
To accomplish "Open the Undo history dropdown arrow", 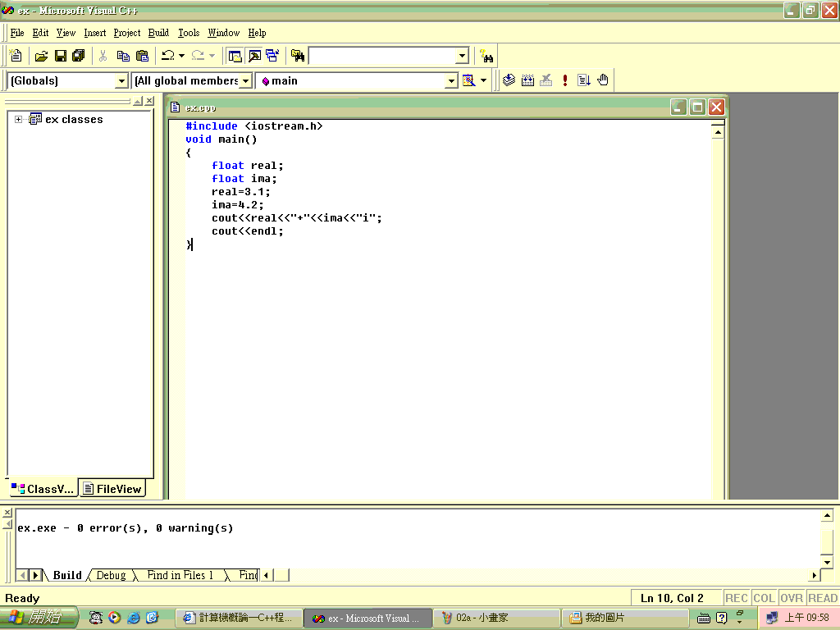I will pyautogui.click(x=181, y=55).
